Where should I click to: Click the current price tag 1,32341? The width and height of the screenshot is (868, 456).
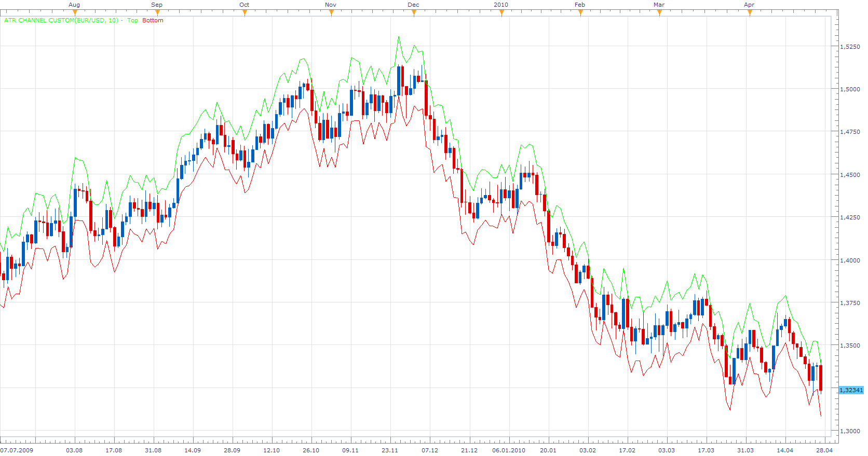pos(851,390)
